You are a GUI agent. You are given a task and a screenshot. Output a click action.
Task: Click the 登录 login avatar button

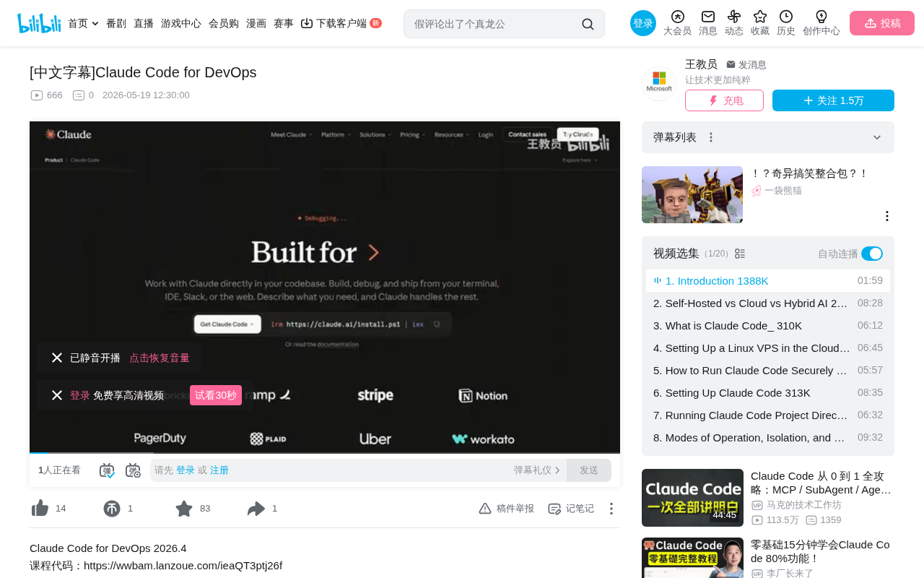(643, 23)
